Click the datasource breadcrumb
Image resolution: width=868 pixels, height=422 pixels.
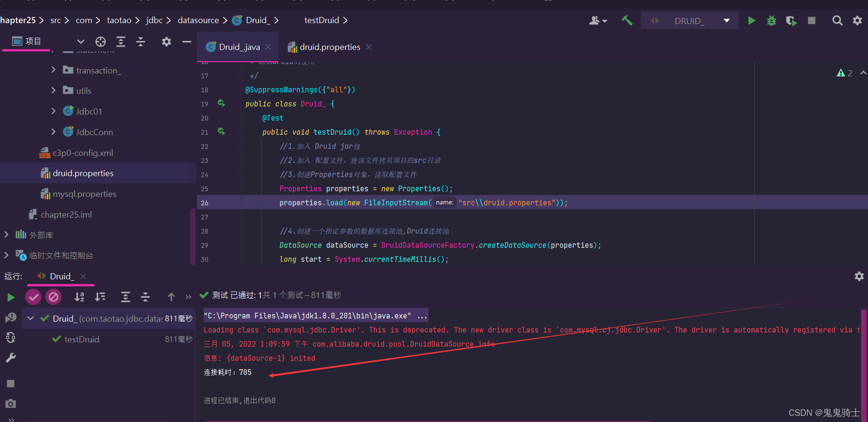(198, 20)
